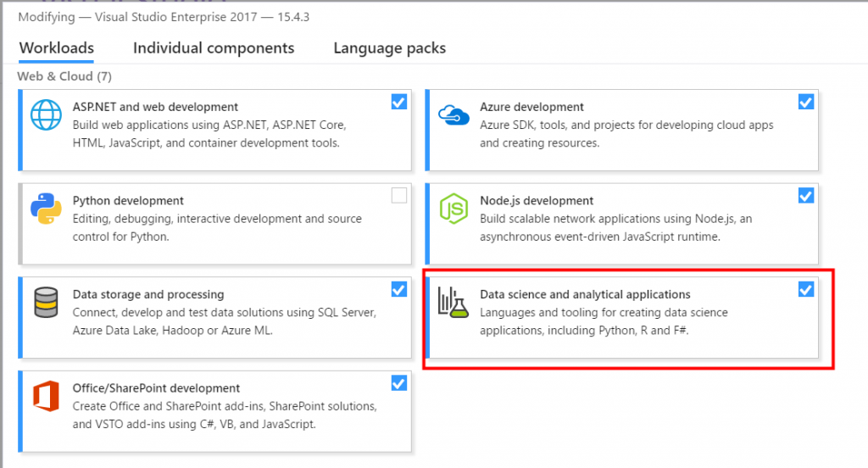Image resolution: width=868 pixels, height=468 pixels.
Task: Uncheck Data science and analytical applications checkbox
Action: click(x=806, y=289)
